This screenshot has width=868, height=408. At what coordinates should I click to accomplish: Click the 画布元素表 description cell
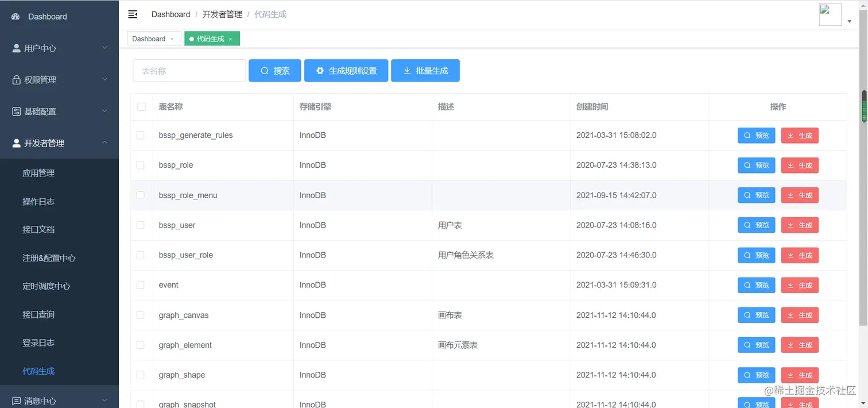[x=501, y=345]
